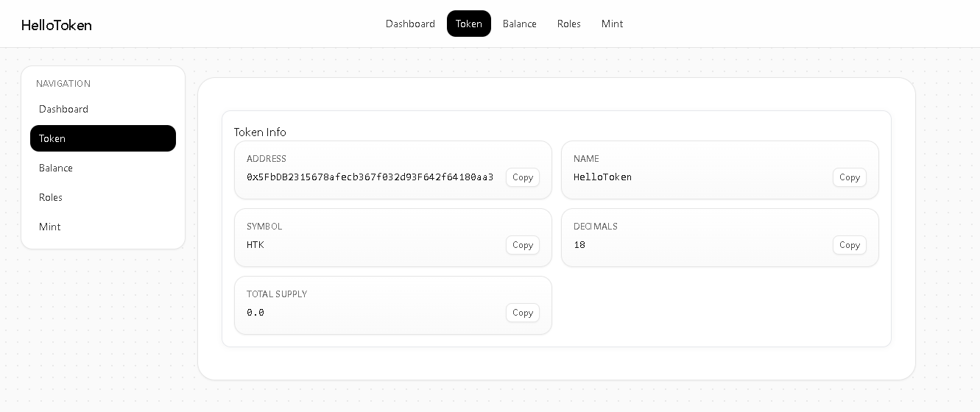
Task: Open Dashboard in the left sidebar
Action: click(x=64, y=109)
